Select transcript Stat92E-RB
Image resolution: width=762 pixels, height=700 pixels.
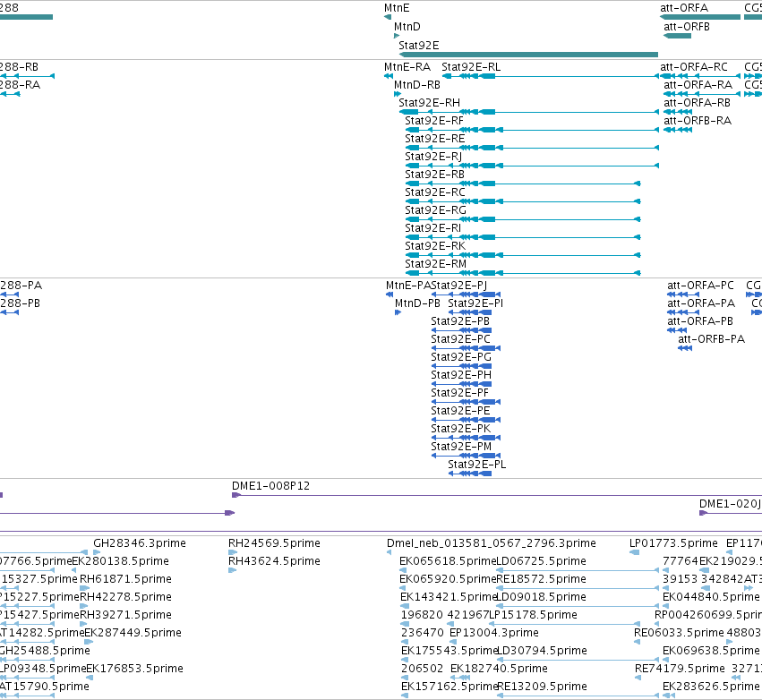point(434,175)
